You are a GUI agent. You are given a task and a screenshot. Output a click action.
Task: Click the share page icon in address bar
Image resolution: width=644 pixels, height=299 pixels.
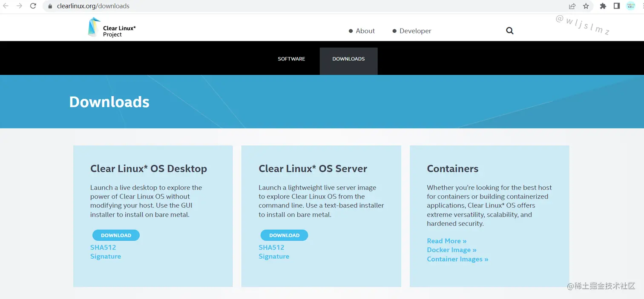[572, 6]
